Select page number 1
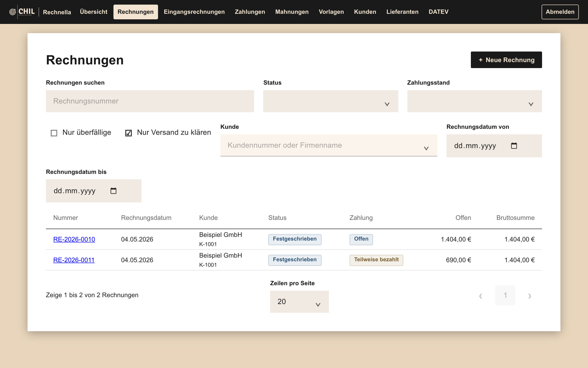 [505, 295]
